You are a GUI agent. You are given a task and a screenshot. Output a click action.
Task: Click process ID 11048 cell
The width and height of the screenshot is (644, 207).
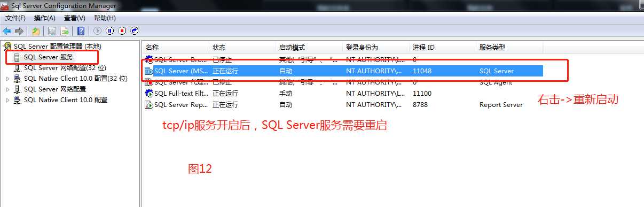pyautogui.click(x=422, y=71)
